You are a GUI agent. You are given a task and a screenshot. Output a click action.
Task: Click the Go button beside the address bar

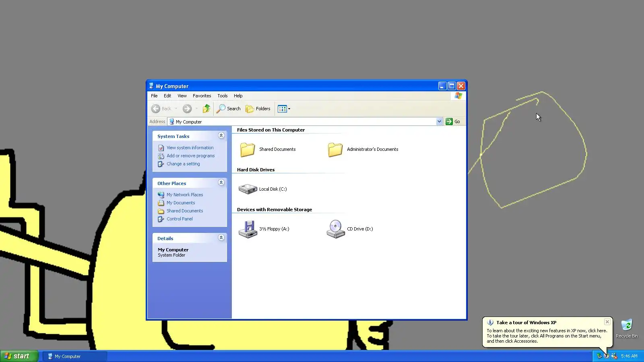453,121
